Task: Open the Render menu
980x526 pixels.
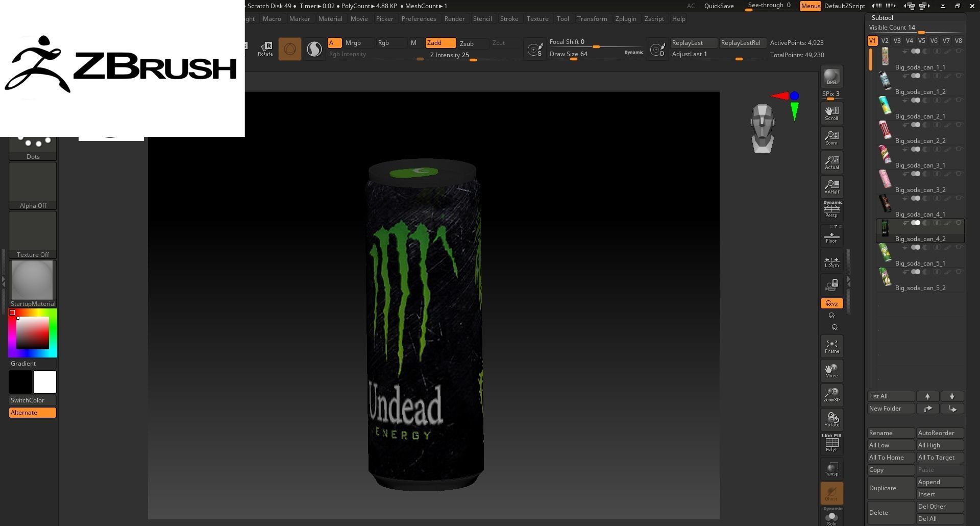Action: click(454, 19)
